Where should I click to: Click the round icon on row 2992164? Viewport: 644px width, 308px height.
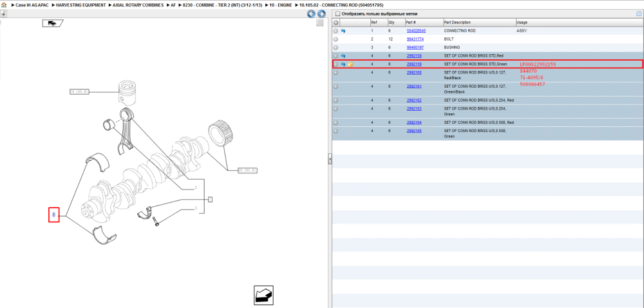pos(336,122)
